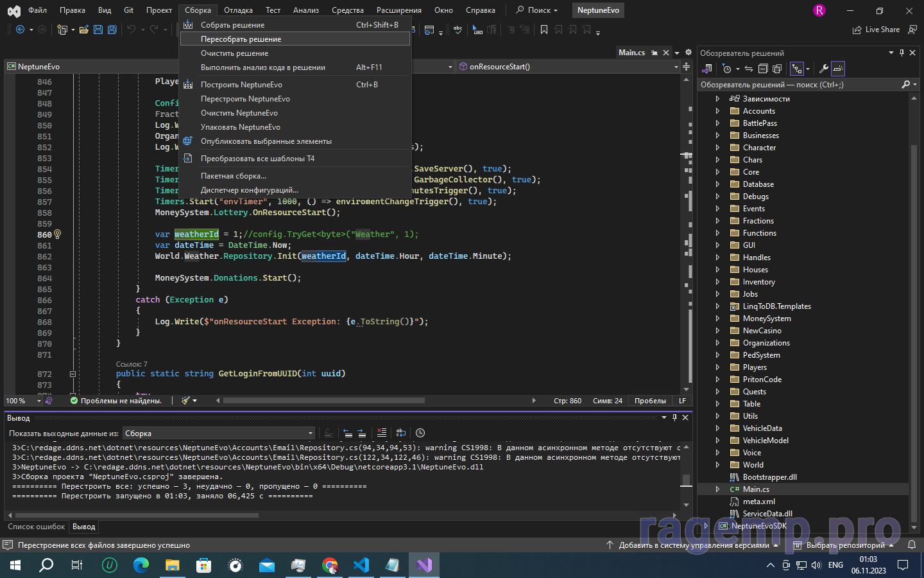
Task: Toggle Show All Files in Solution Explorer
Action: (777, 69)
